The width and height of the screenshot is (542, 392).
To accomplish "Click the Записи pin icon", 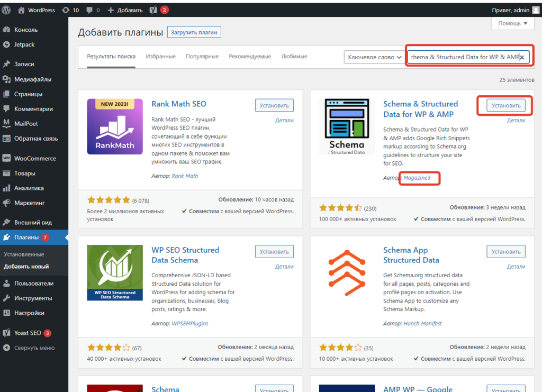I will tap(6, 64).
